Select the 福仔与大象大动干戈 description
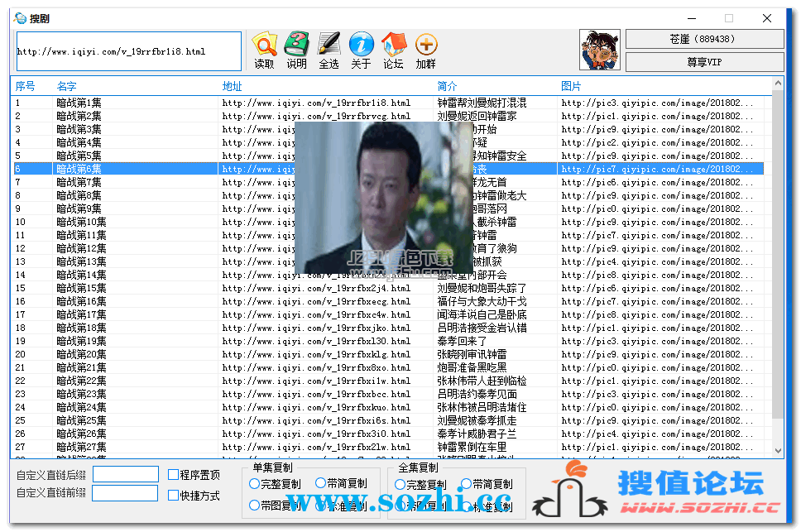Screen dimensions: 801x532 coord(482,302)
